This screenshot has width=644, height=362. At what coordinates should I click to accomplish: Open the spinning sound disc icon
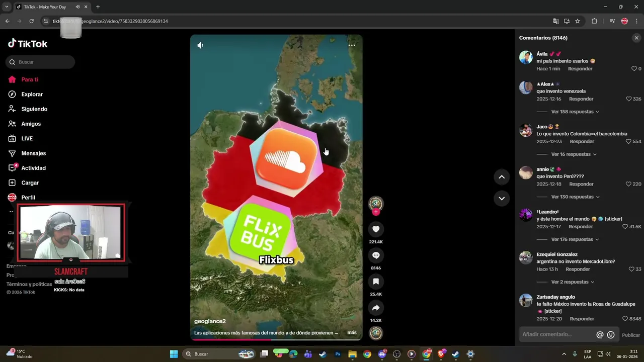coord(376,333)
